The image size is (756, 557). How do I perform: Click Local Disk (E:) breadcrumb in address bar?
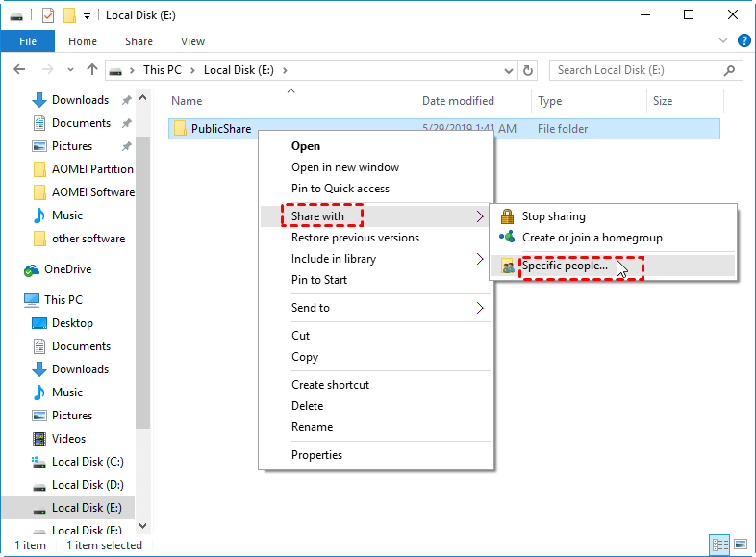(239, 70)
